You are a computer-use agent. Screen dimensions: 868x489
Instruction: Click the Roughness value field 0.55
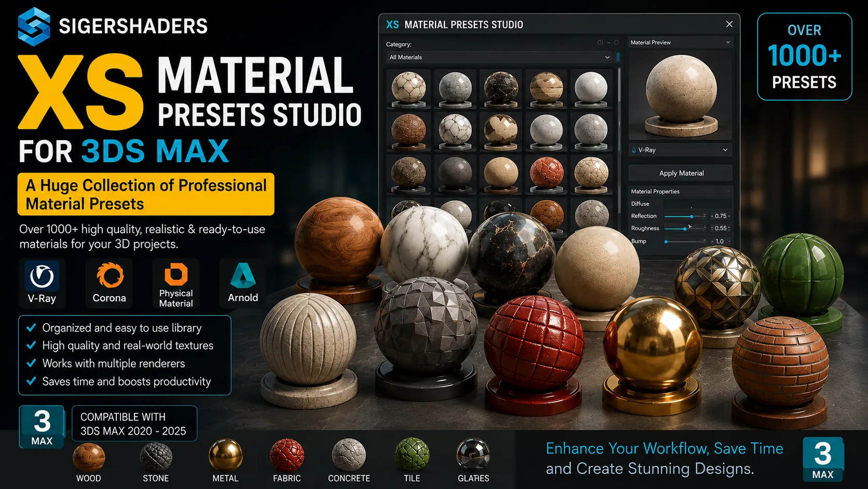click(721, 229)
